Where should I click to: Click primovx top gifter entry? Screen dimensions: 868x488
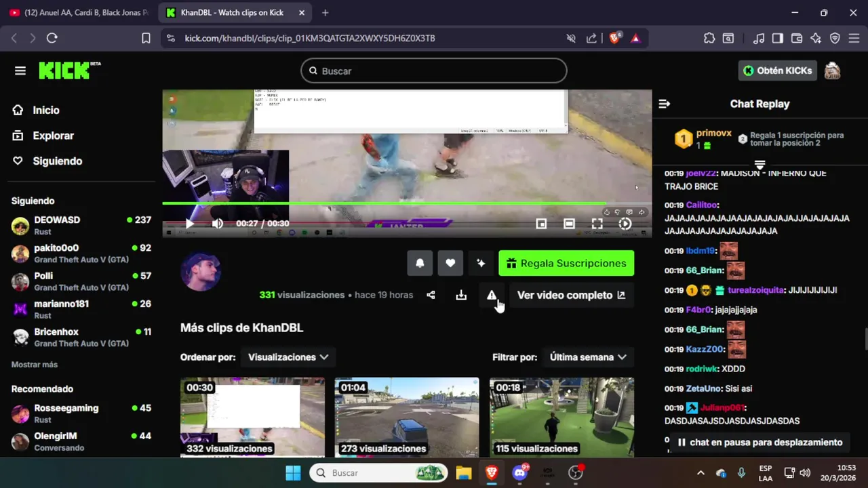point(703,139)
